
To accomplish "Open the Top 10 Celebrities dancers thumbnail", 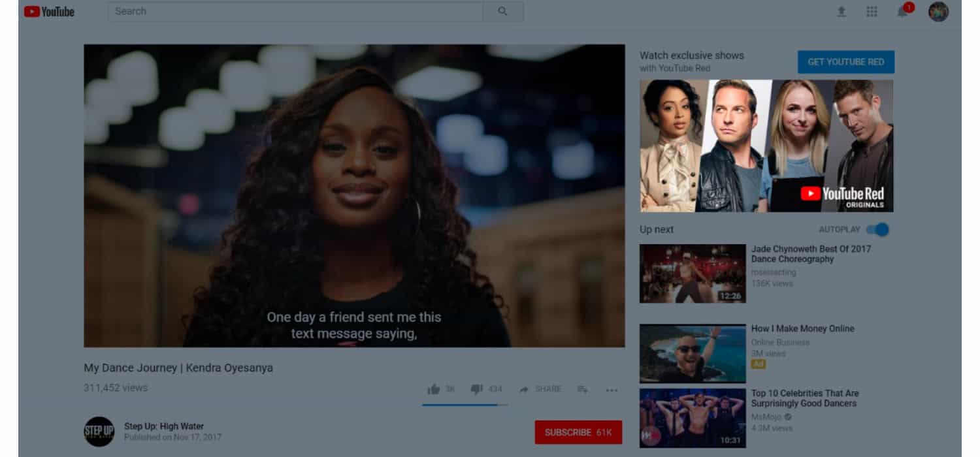I will pos(693,418).
